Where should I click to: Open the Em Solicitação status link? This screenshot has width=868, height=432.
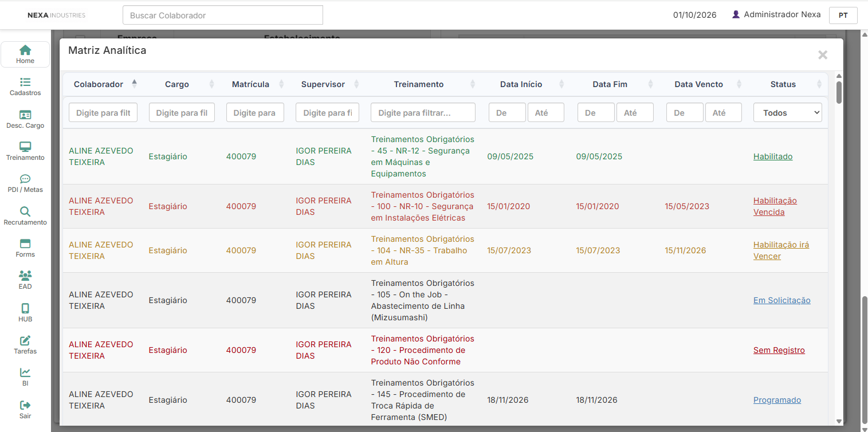click(x=782, y=300)
